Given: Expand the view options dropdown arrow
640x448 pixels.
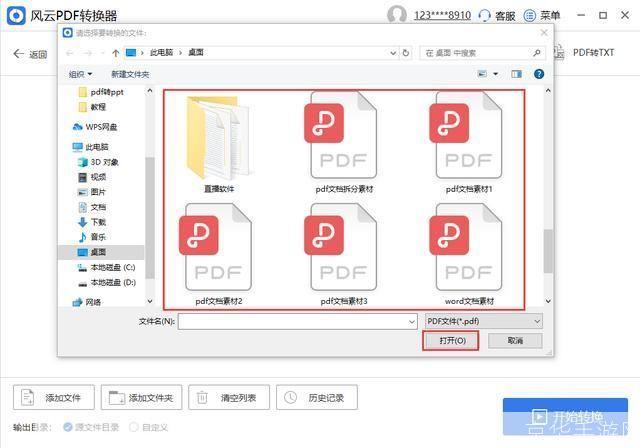Looking at the screenshot, I should (x=496, y=74).
